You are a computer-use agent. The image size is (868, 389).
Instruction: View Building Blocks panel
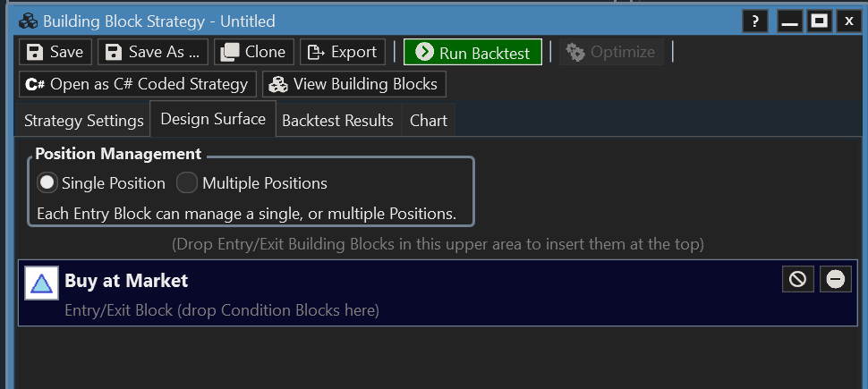click(x=354, y=84)
